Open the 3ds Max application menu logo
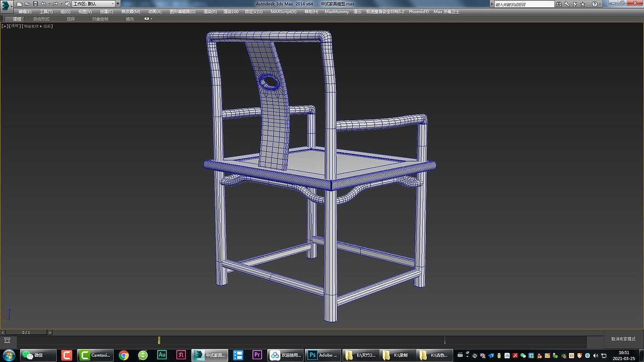 7,6
